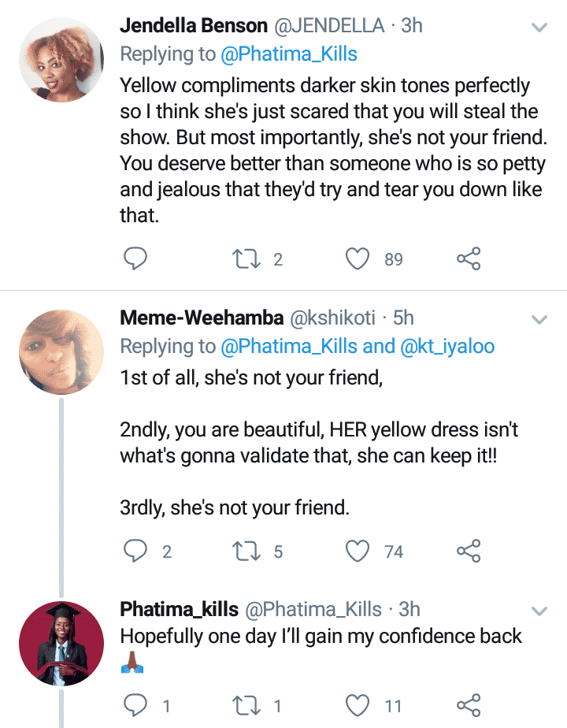Share Meme-Weehamba's tweet
Image resolution: width=567 pixels, height=728 pixels.
point(469,552)
